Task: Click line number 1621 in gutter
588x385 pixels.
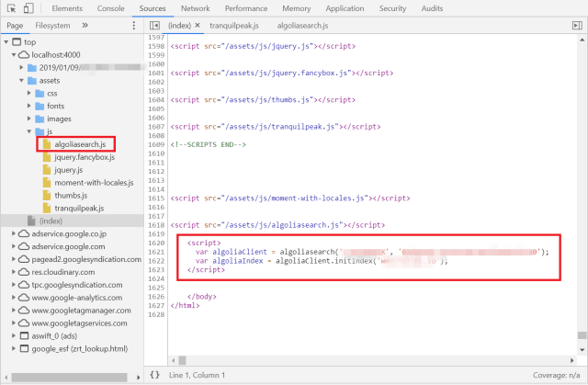Action: (x=156, y=252)
